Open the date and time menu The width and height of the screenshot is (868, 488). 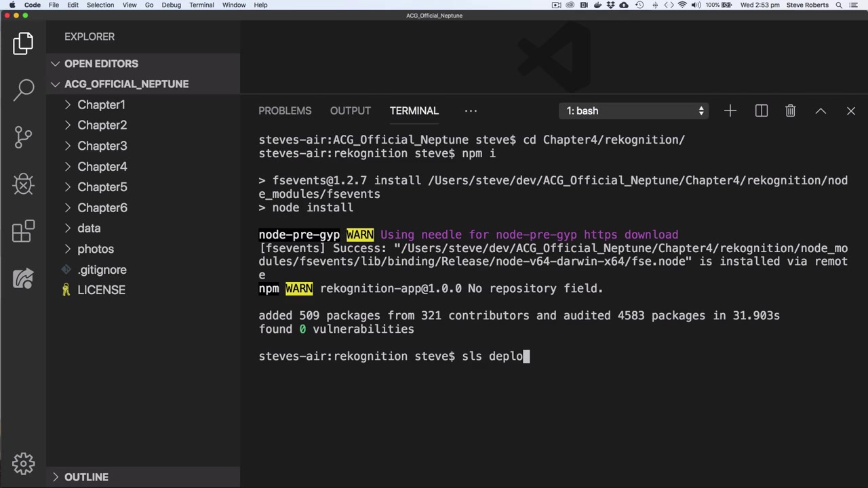coord(760,5)
